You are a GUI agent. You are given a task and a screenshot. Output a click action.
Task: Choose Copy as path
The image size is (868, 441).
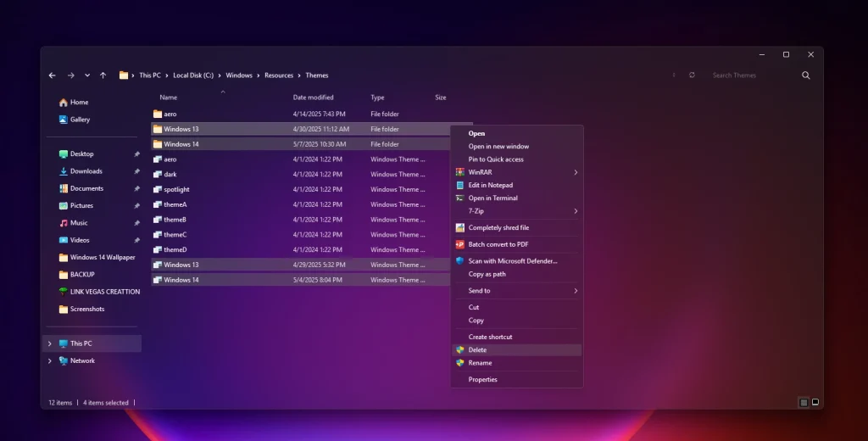[x=487, y=274]
